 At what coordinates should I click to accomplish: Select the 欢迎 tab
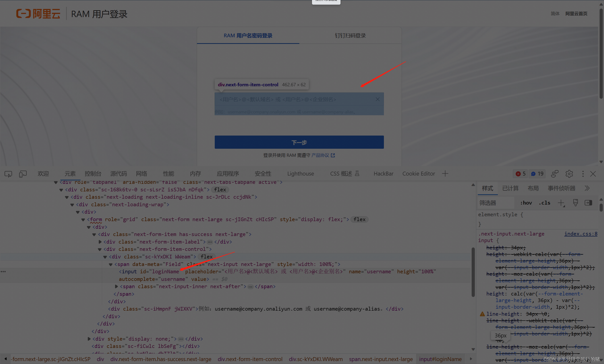(43, 174)
